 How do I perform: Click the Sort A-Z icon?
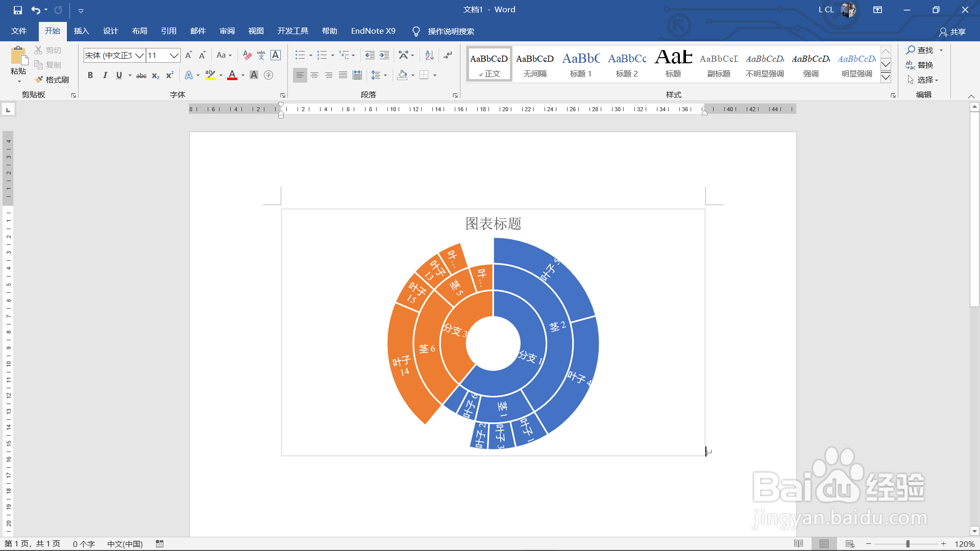(429, 55)
